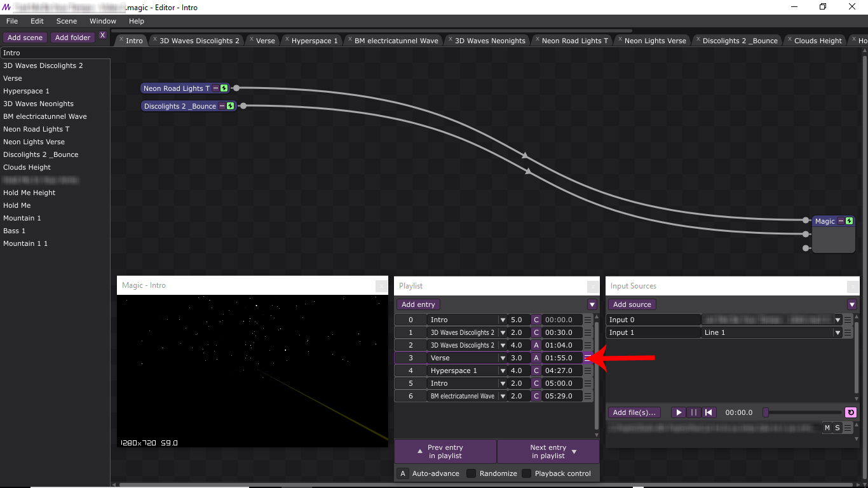Toggle the A mode button on entry 2
The height and width of the screenshot is (488, 868).
click(x=536, y=345)
